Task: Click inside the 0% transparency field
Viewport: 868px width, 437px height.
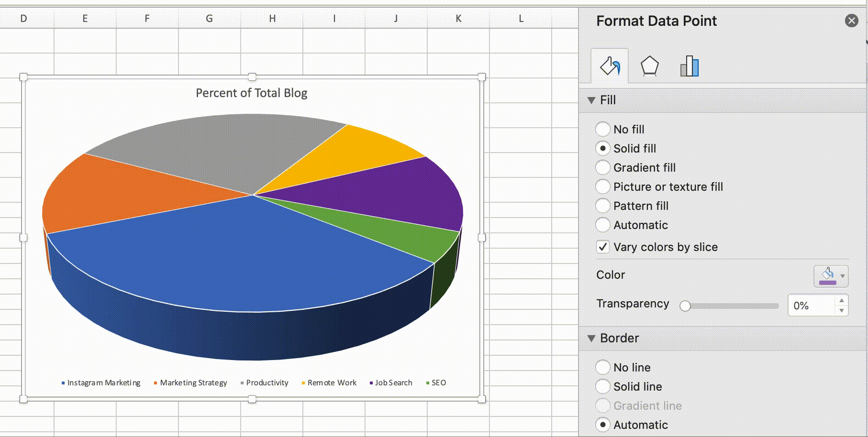Action: coord(809,305)
